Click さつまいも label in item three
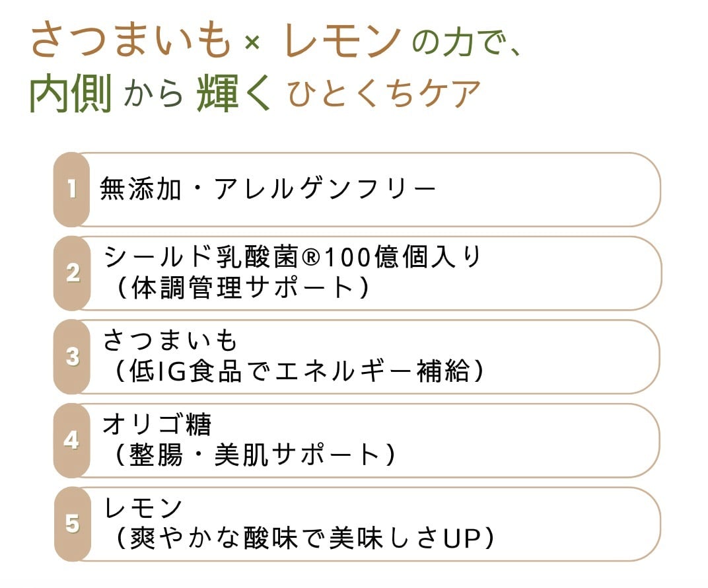Screen dimensions: 708x588 coord(170,340)
